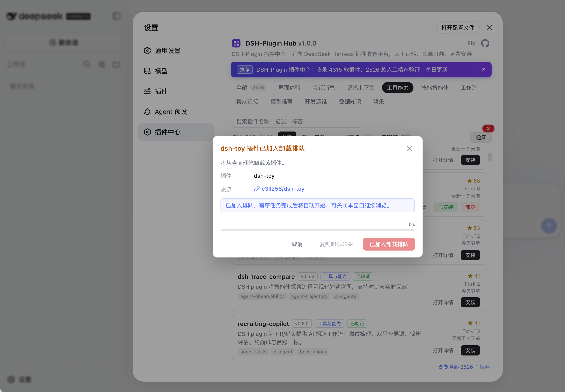Open the c3ll256/dsh-toy source link
The image size is (565, 392).
tap(279, 189)
